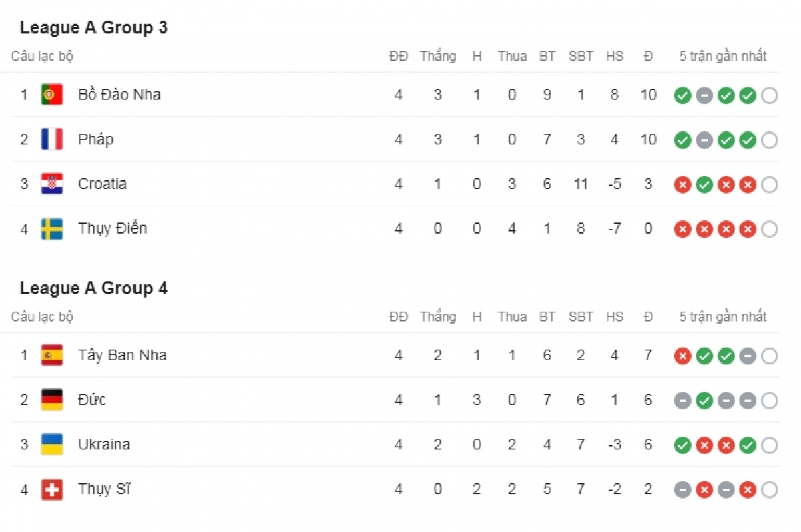
Task: Open the Thụy Sĩ team row
Action: click(x=395, y=489)
